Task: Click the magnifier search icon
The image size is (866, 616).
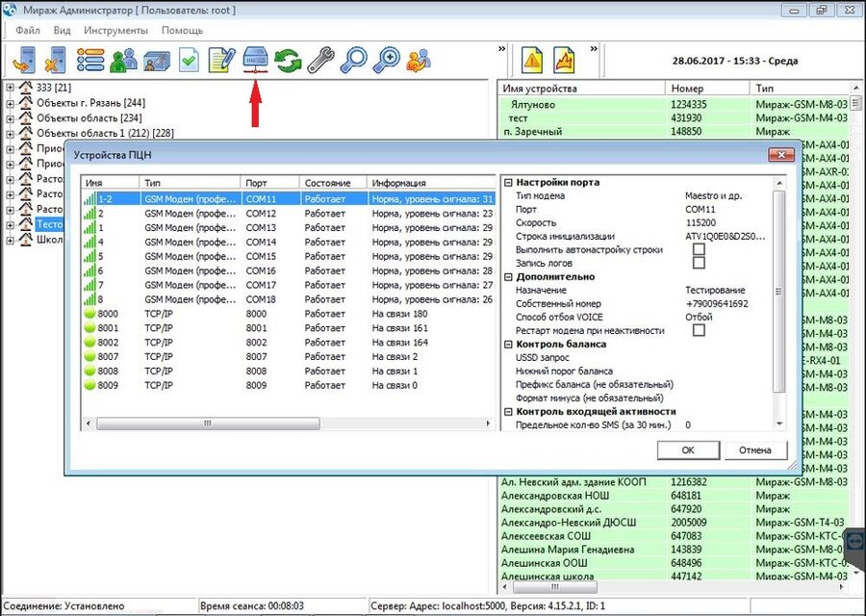Action: pyautogui.click(x=353, y=61)
